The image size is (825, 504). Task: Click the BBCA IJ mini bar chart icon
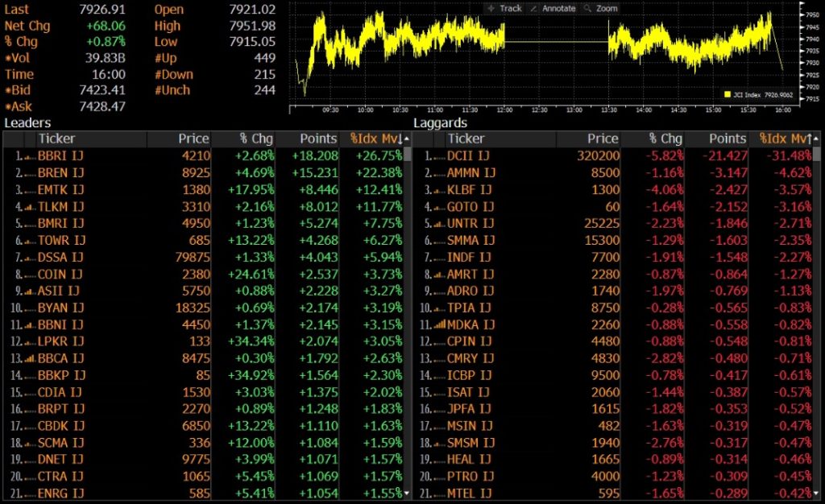click(30, 359)
